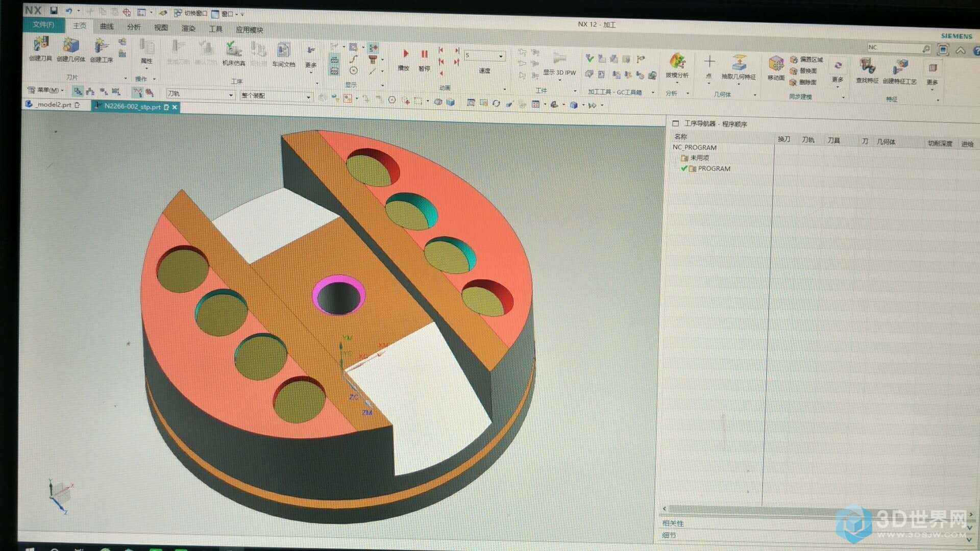980x551 pixels.
Task: Expand the 加工工具 - GC工具箱 group arrow
Action: tap(653, 93)
